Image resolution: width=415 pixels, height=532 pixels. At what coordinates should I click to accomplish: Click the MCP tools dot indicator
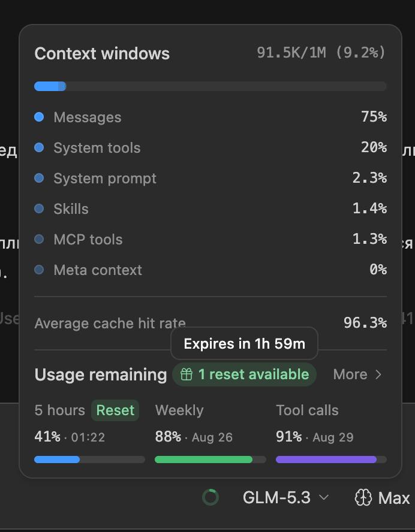pyautogui.click(x=39, y=239)
